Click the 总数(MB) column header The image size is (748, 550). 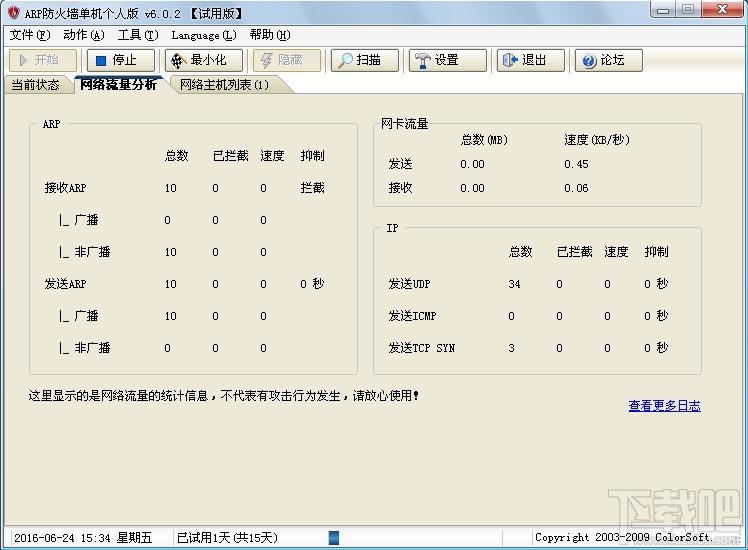[484, 140]
